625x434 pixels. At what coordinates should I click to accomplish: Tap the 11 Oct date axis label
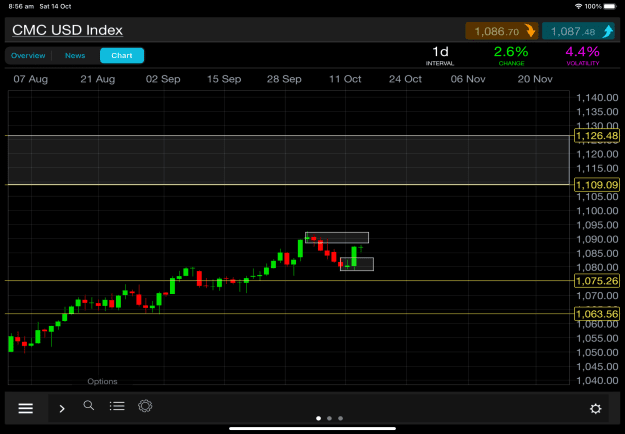[x=345, y=79]
